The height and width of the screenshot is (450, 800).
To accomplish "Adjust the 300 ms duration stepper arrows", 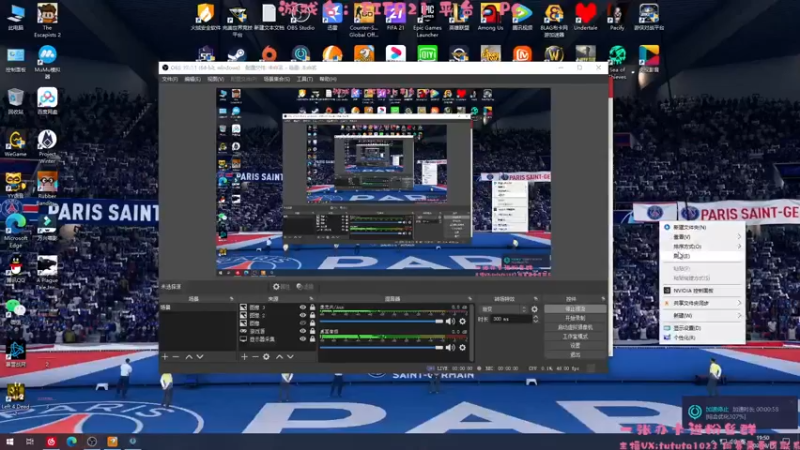I will pyautogui.click(x=535, y=319).
